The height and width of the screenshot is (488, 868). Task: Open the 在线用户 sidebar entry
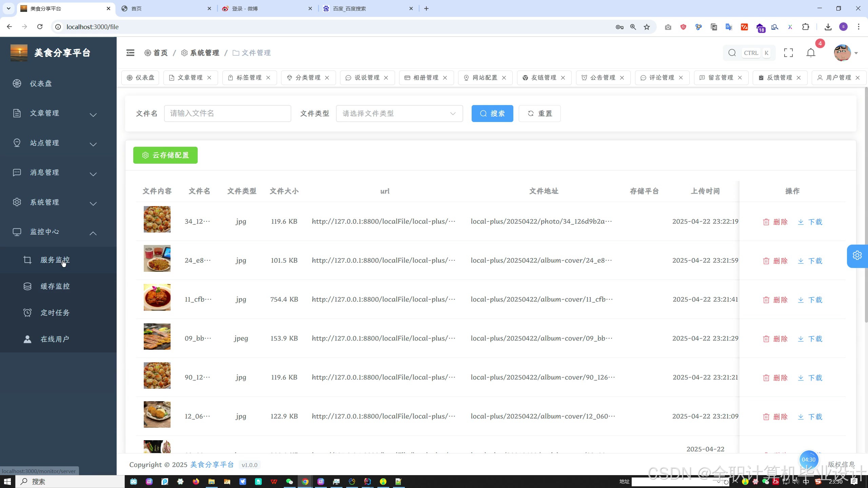(x=55, y=339)
